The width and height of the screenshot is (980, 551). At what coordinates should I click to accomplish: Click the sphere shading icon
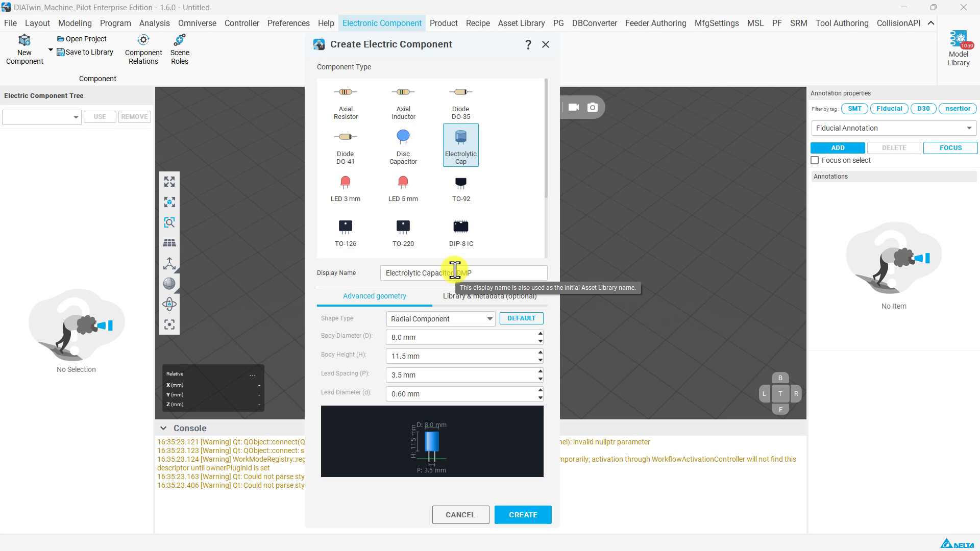click(x=169, y=284)
